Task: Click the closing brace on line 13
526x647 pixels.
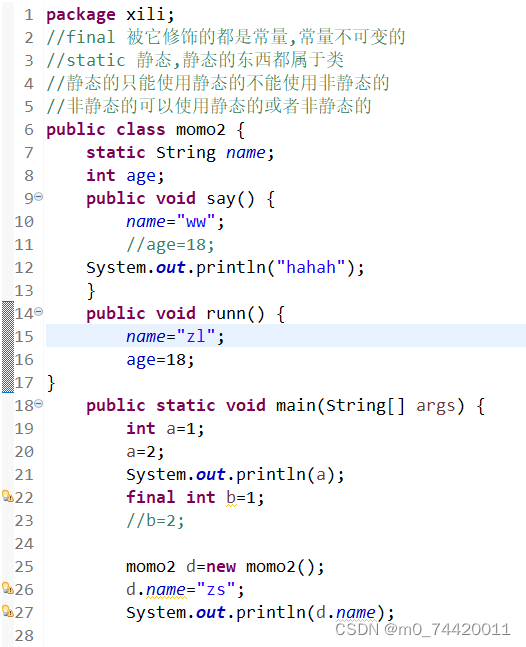Action: click(91, 291)
